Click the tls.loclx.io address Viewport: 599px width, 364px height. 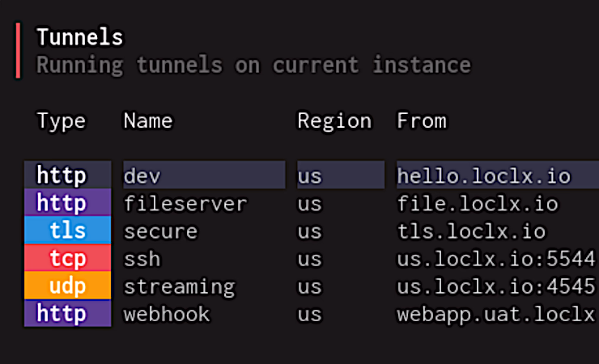pyautogui.click(x=471, y=231)
